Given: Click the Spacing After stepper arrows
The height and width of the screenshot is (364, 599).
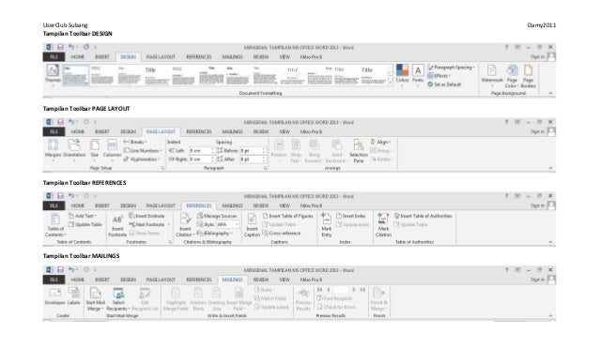Looking at the screenshot, I should 264,159.
